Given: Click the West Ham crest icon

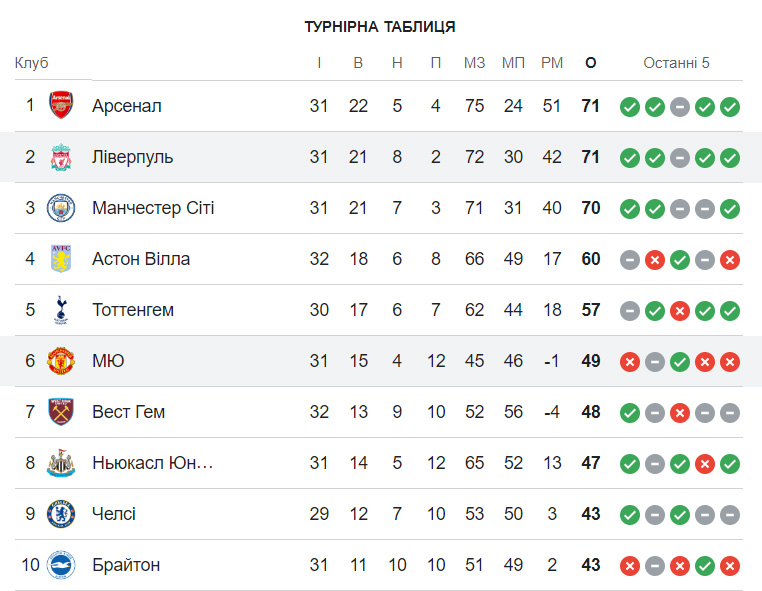Looking at the screenshot, I should pos(61,412).
